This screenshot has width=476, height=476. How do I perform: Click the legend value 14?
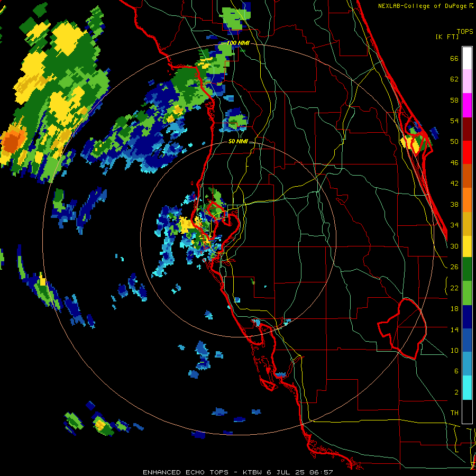pyautogui.click(x=454, y=329)
